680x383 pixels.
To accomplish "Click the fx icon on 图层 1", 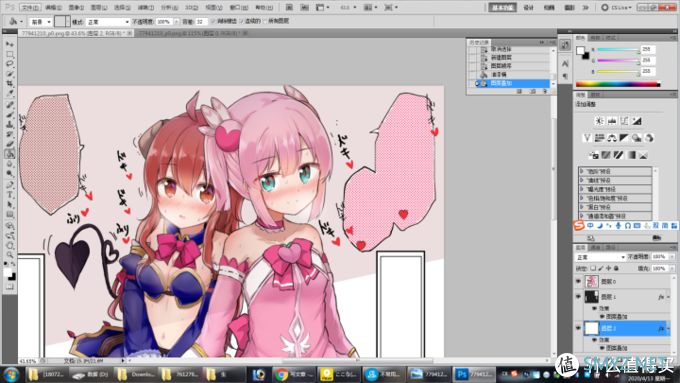I will tap(660, 297).
